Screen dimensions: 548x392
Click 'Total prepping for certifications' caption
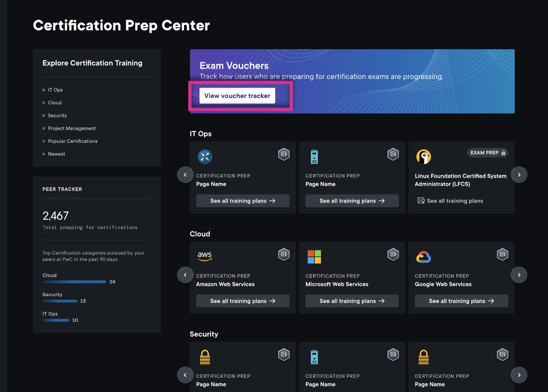coord(90,227)
